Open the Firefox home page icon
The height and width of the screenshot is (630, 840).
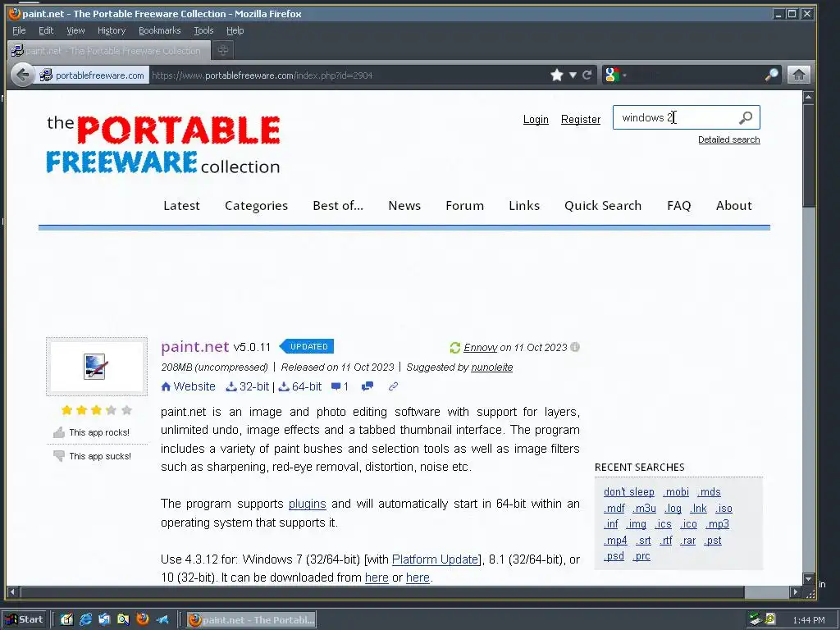(798, 75)
